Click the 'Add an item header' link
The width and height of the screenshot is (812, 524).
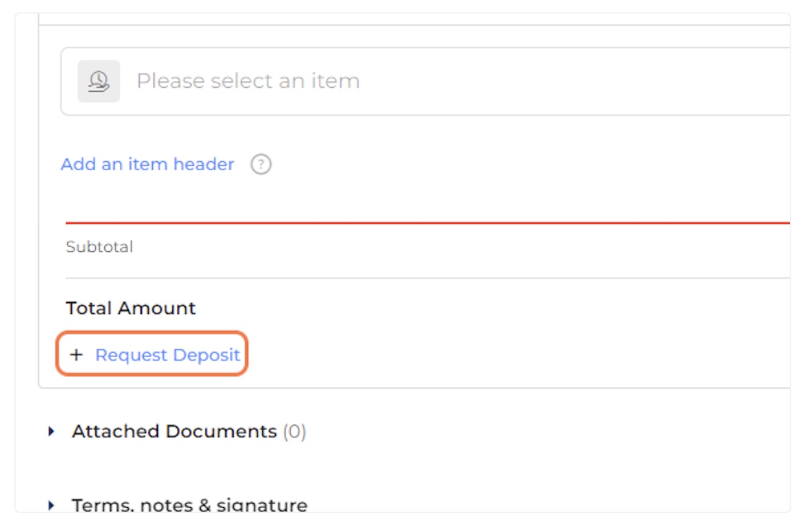coord(148,164)
